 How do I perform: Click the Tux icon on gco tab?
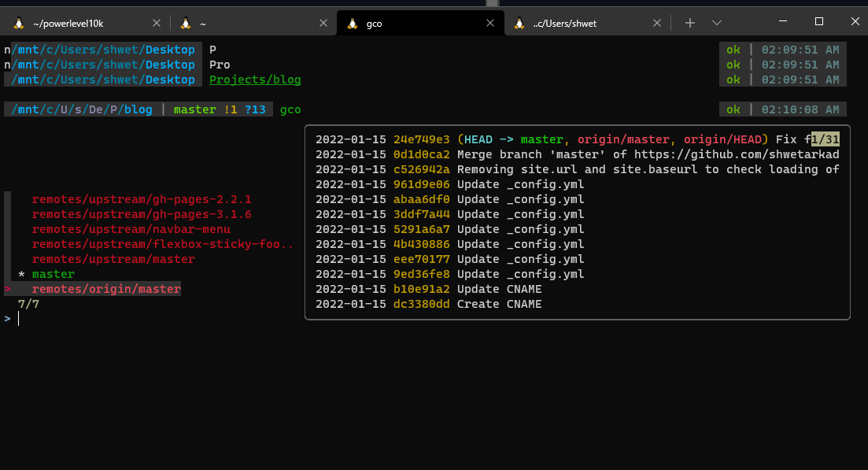tap(353, 23)
